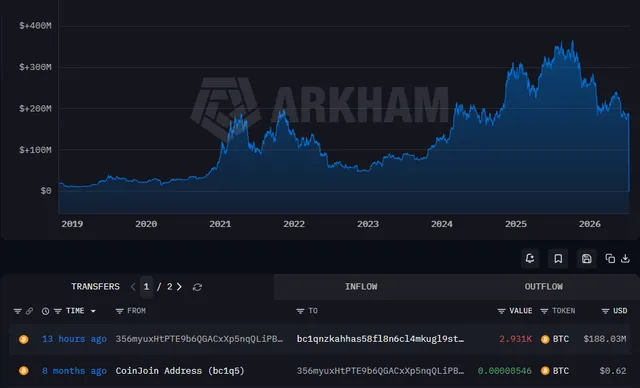Click the copy icon above the transfers table

610,259
